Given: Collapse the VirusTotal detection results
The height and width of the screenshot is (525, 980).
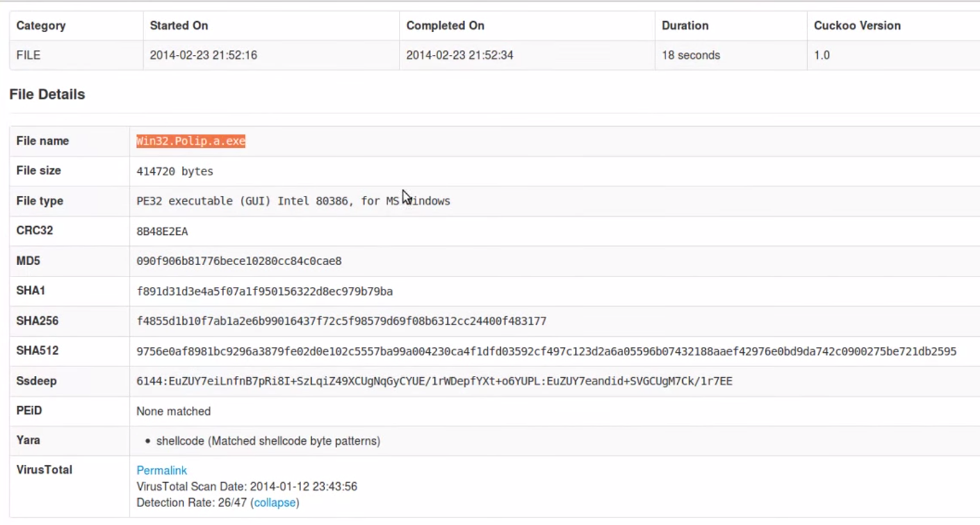Looking at the screenshot, I should click(x=275, y=503).
